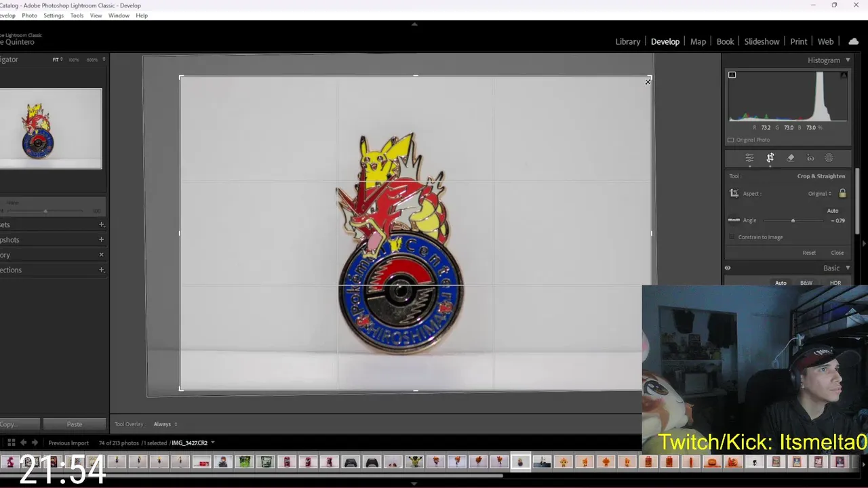The image size is (868, 488).
Task: Open the Masking tool icon
Action: click(829, 158)
